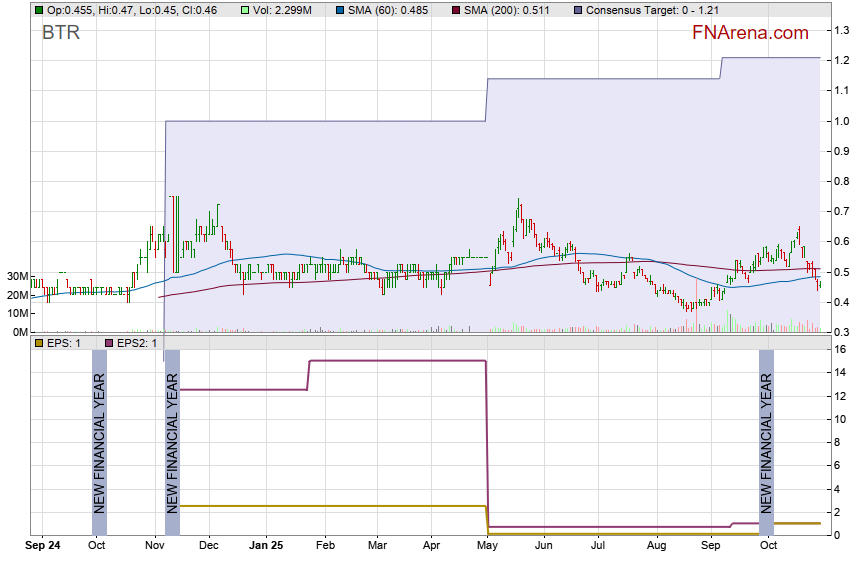Screen dimensions: 859x566
Task: Click the 30M volume axis label
Action: coord(17,276)
